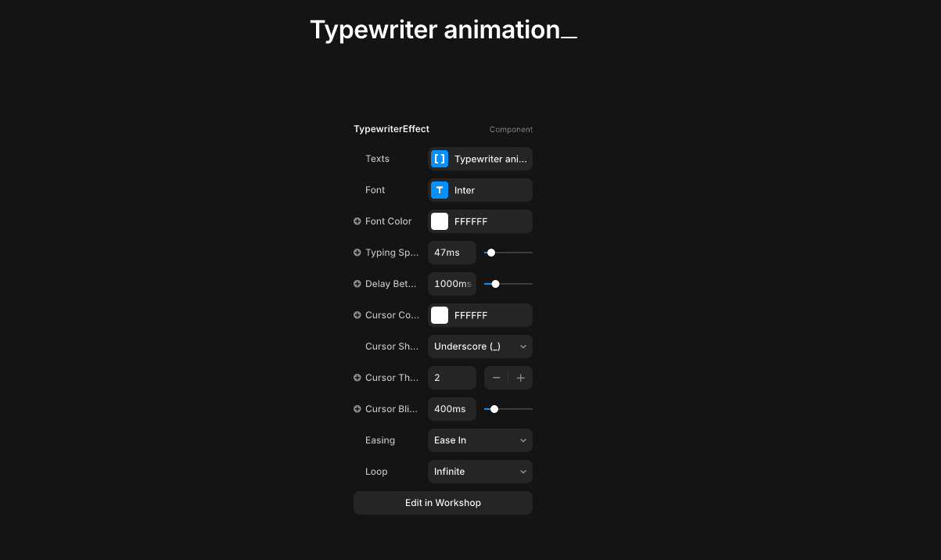Open the Loop dropdown
This screenshot has width=941, height=560.
[x=480, y=472]
